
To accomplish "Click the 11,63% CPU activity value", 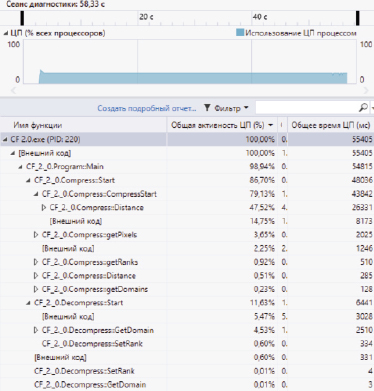I will [x=262, y=303].
